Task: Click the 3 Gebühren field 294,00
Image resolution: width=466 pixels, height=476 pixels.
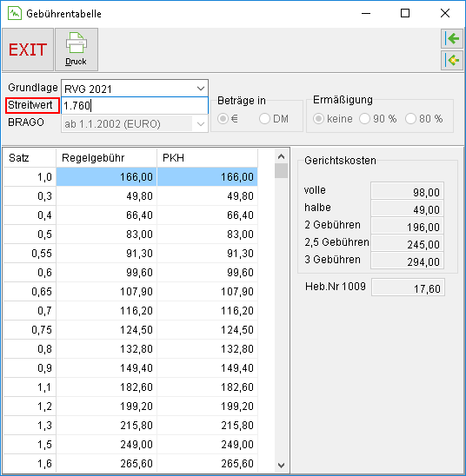Action: [x=408, y=261]
